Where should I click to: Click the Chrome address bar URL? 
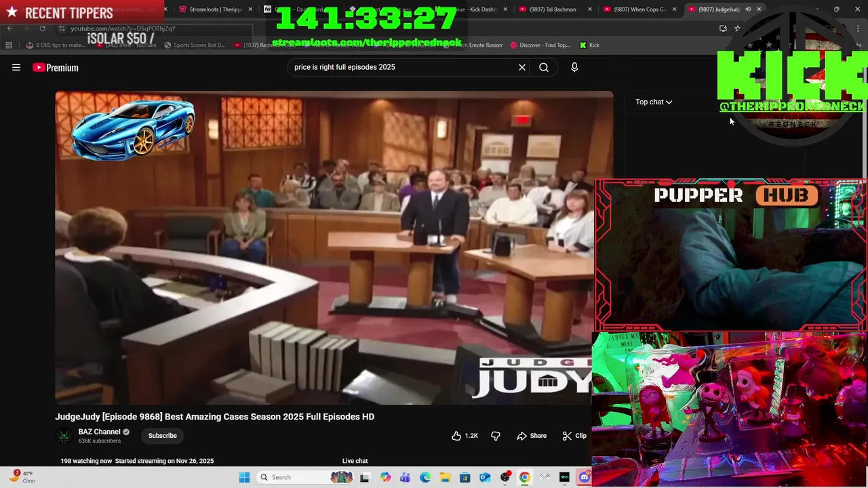pos(123,28)
